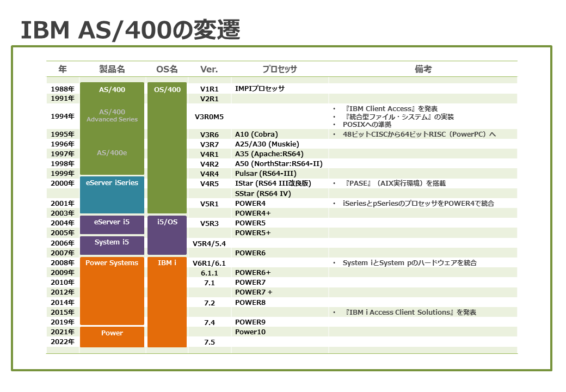
Task: Click the "備考" column header
Action: click(x=423, y=69)
